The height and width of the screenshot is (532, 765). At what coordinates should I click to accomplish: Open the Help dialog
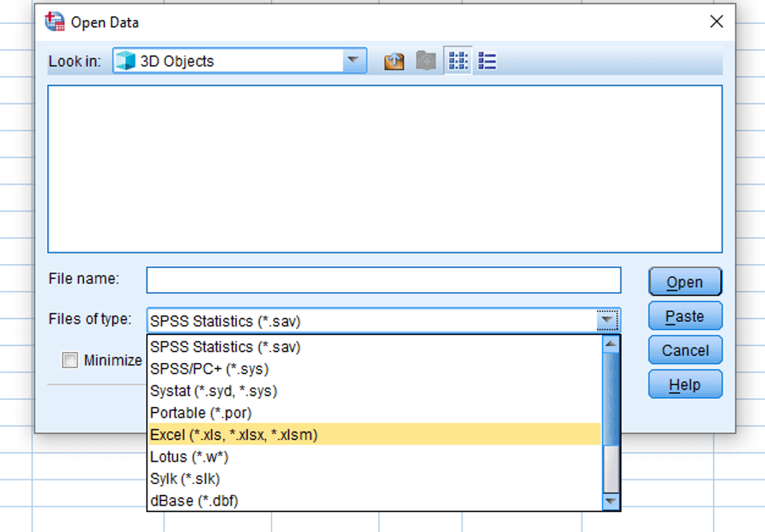(x=684, y=384)
